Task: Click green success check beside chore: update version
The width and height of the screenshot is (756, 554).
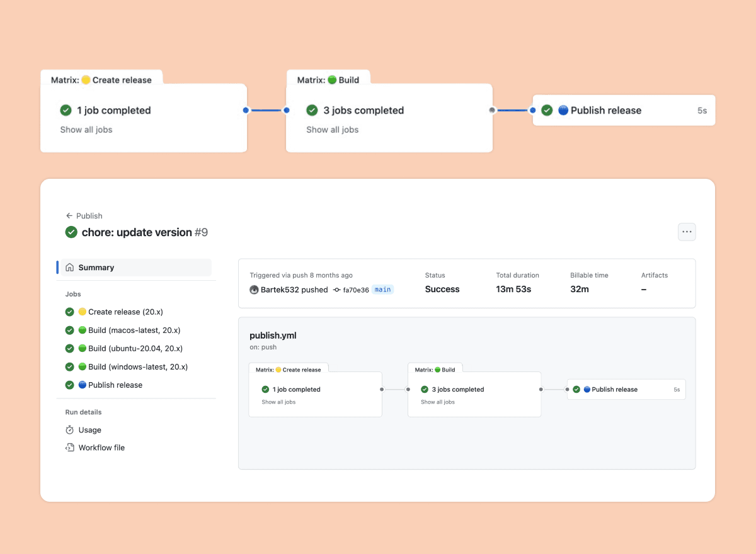Action: (71, 232)
